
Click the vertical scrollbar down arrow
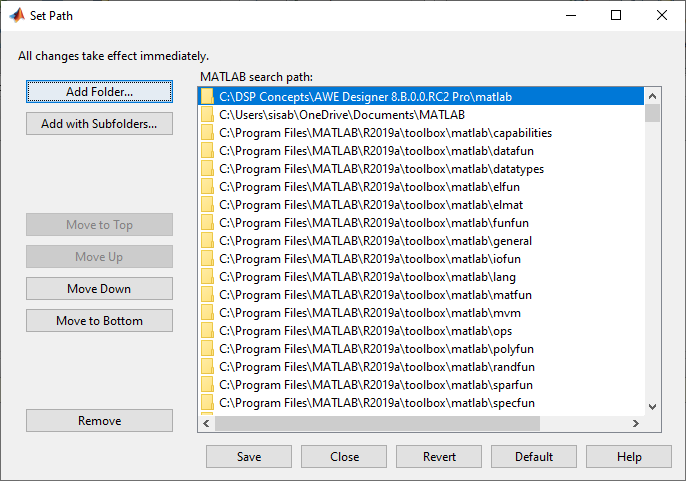coord(652,407)
